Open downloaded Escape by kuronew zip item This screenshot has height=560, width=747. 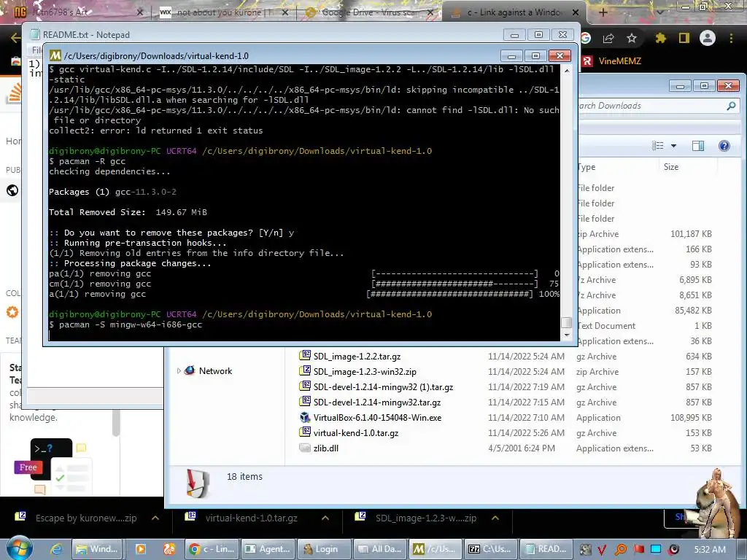coord(86,518)
